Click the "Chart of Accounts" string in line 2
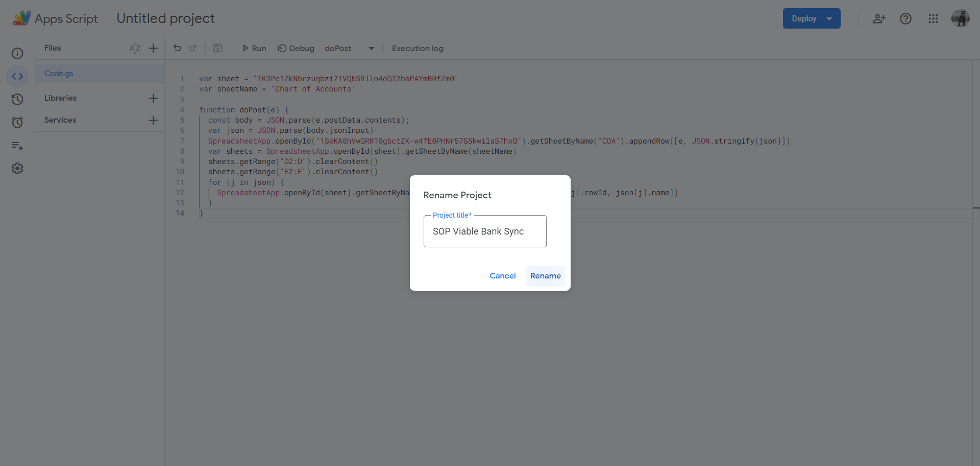Screen dimensions: 980x466 tap(313, 89)
